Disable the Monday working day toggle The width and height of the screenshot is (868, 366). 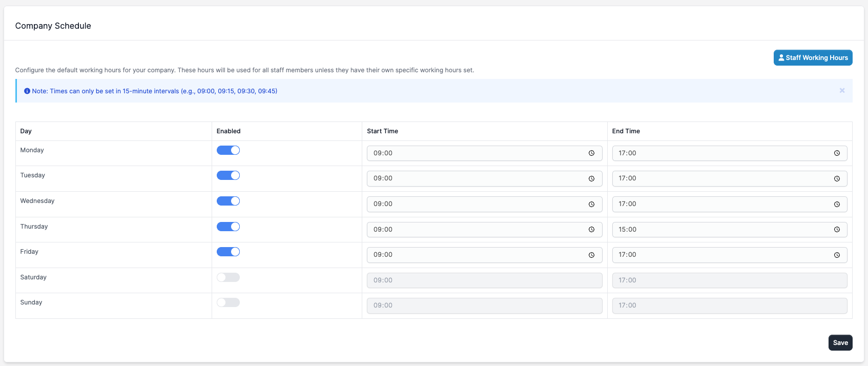228,150
